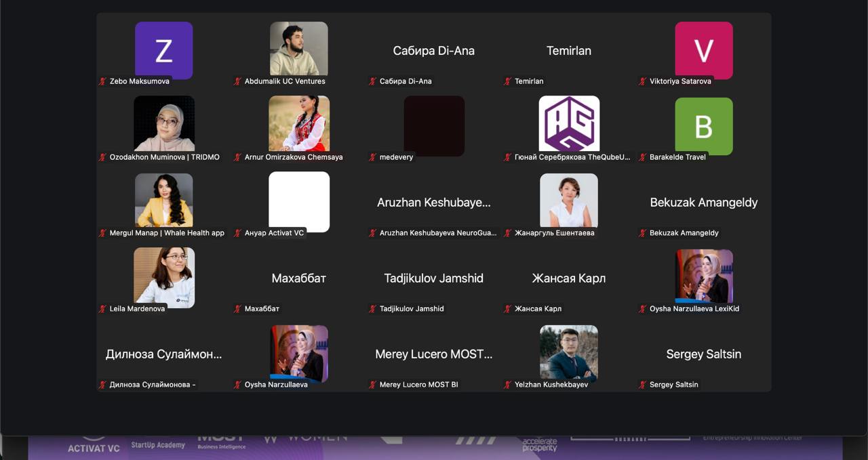
Task: Select the 'Leila Mardenova' name label
Action: point(137,309)
